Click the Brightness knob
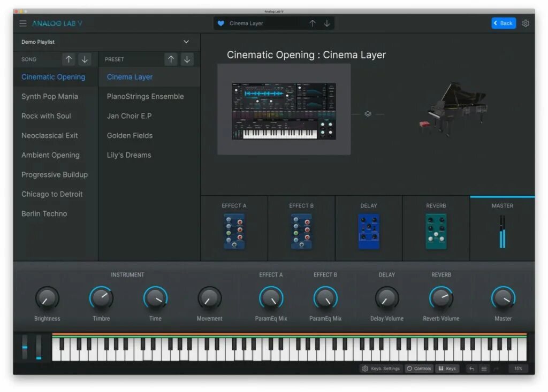548x392 pixels. [47, 298]
